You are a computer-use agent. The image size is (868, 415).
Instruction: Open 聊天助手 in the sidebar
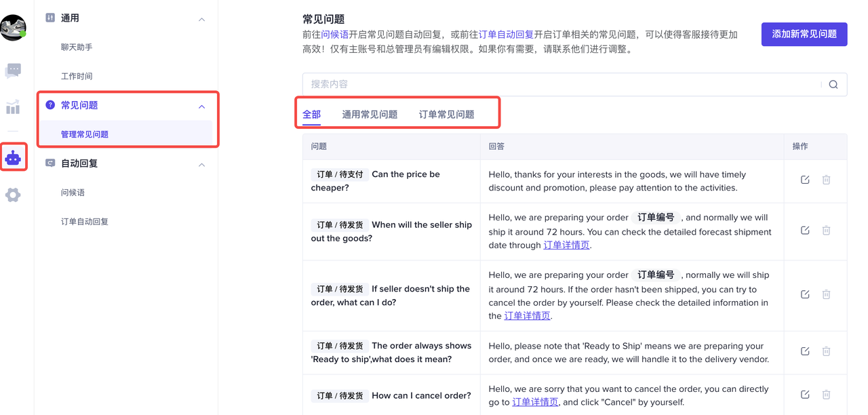(x=77, y=47)
